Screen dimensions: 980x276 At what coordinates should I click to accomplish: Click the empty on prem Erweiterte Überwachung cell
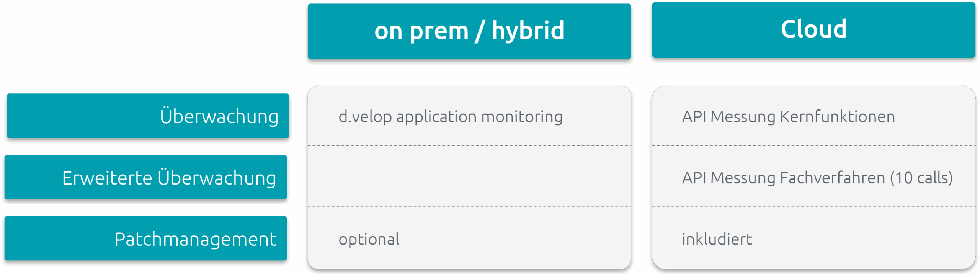coord(469,176)
